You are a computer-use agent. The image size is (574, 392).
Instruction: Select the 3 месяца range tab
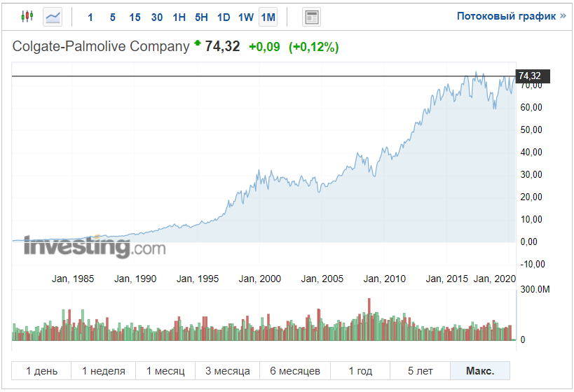click(228, 371)
